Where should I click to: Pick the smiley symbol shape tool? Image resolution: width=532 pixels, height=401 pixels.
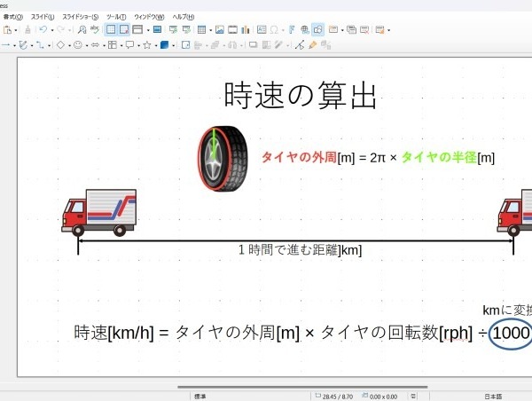[78, 45]
